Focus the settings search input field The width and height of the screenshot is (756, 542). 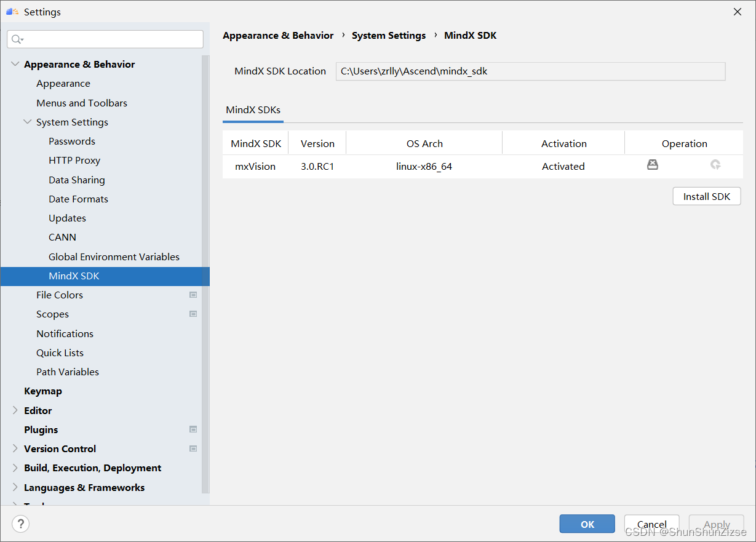click(x=105, y=39)
